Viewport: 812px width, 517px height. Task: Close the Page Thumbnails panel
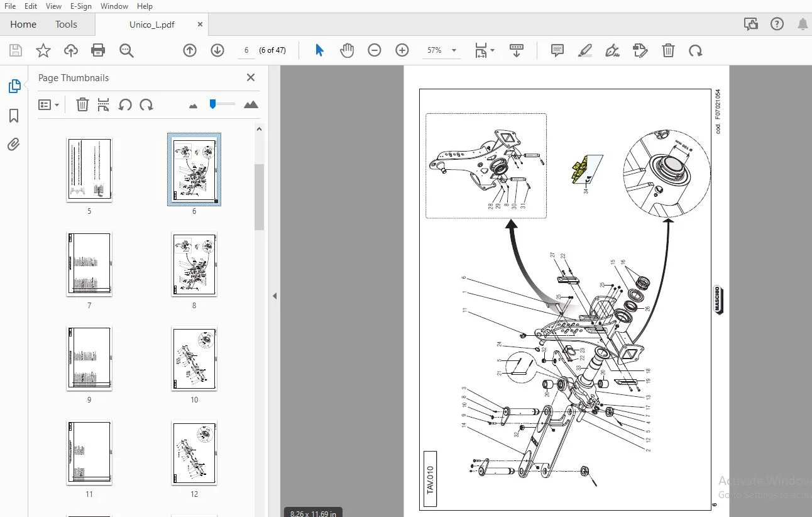click(x=251, y=77)
